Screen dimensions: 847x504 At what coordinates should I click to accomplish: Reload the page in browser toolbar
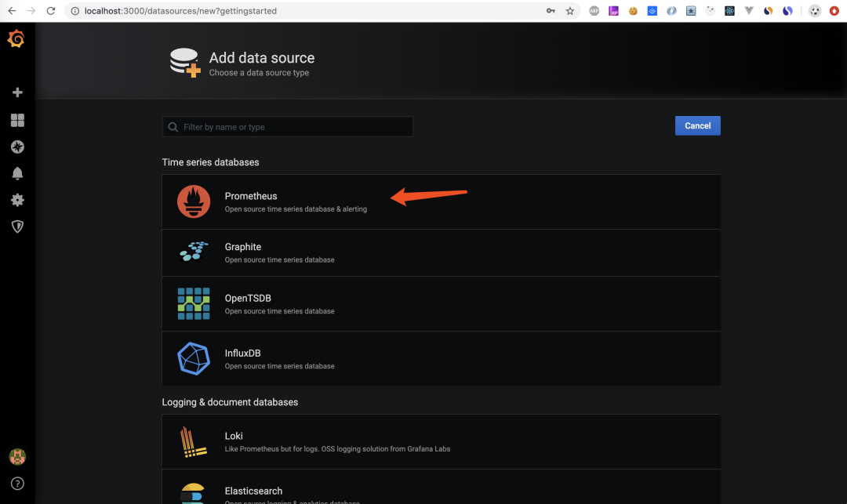[51, 11]
